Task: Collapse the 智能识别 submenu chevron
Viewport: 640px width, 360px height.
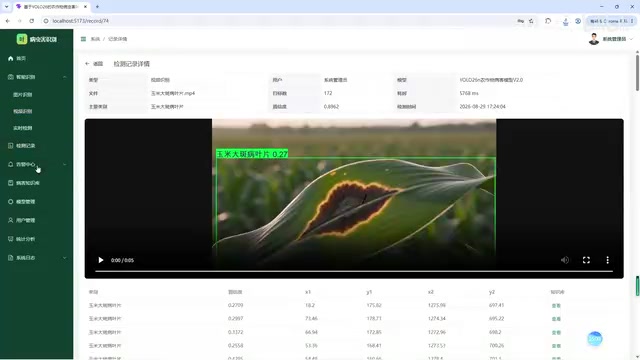Action: pyautogui.click(x=64, y=77)
